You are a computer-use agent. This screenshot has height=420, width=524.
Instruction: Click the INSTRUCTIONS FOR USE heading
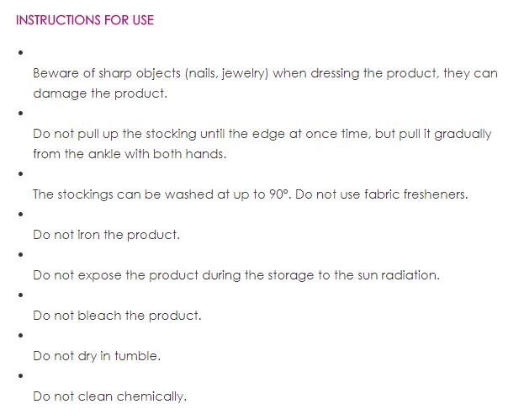85,19
